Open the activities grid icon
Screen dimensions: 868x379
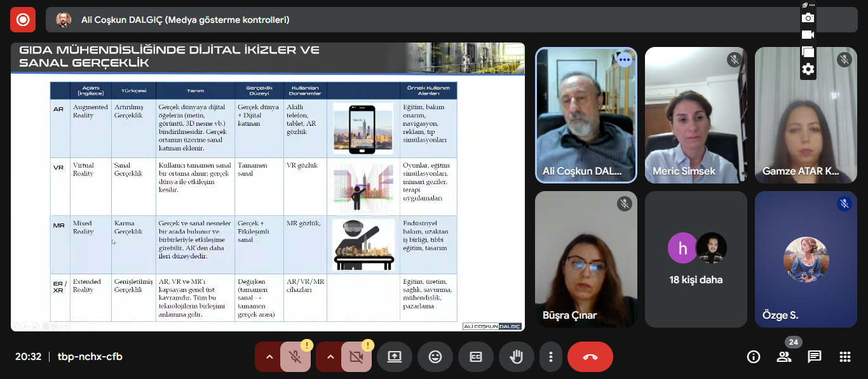pyautogui.click(x=844, y=357)
